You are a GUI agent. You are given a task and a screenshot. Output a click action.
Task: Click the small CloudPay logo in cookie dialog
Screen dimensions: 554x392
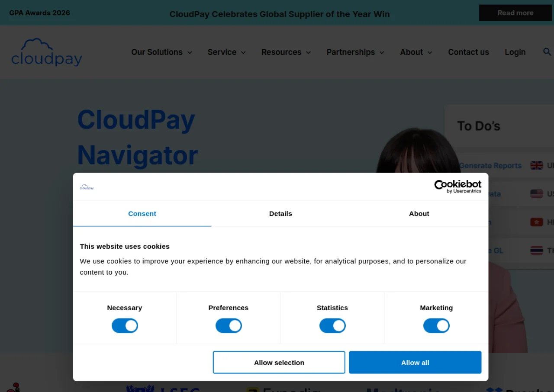coord(87,187)
